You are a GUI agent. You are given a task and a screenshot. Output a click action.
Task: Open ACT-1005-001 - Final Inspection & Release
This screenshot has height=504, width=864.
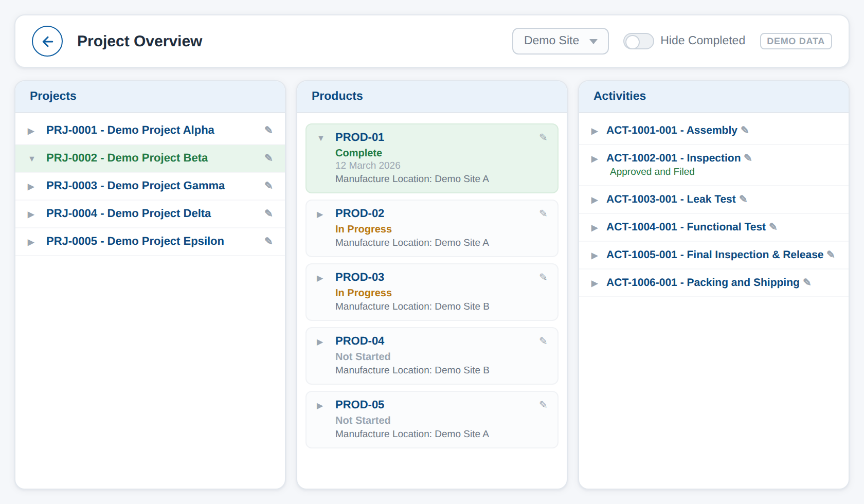(715, 255)
